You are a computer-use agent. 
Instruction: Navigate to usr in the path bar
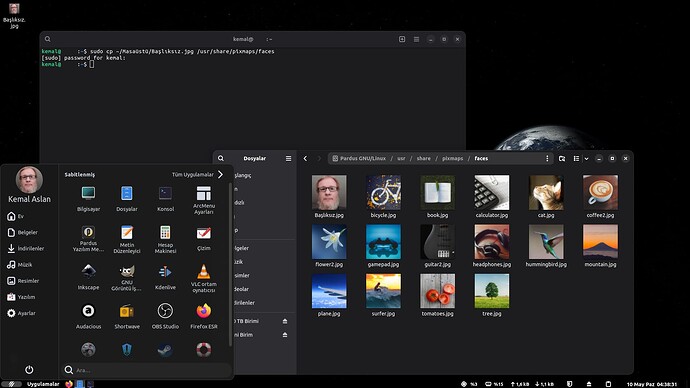coord(401,158)
